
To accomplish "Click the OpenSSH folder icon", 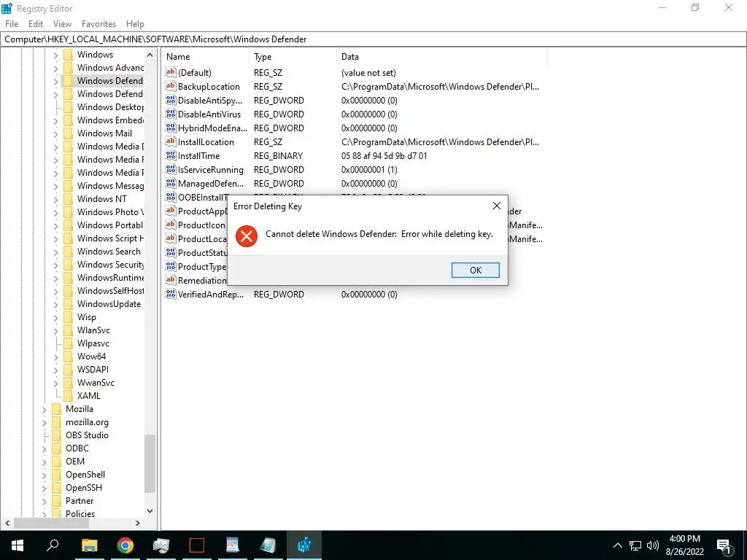I will [x=57, y=488].
